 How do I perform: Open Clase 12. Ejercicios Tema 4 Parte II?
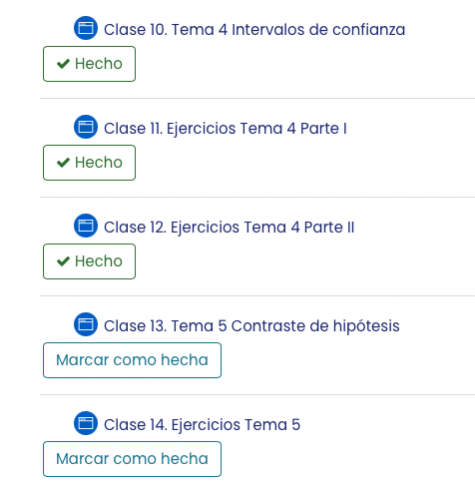point(229,227)
